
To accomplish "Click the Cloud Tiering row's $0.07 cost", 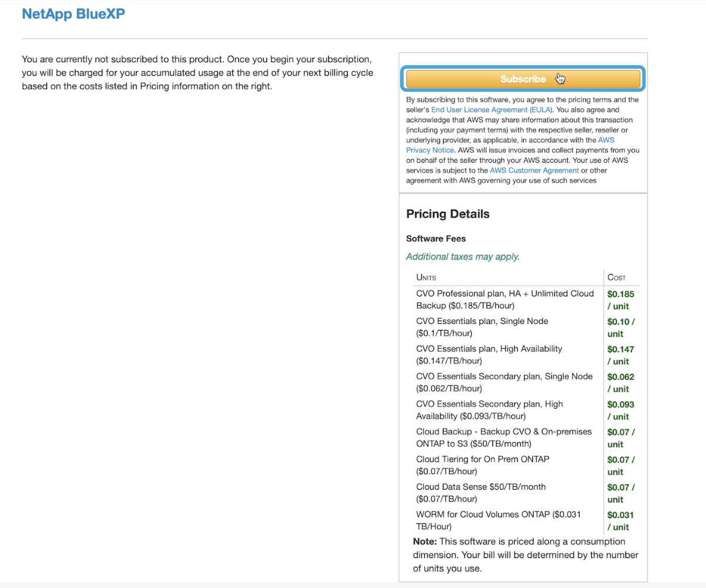I will coord(621,466).
